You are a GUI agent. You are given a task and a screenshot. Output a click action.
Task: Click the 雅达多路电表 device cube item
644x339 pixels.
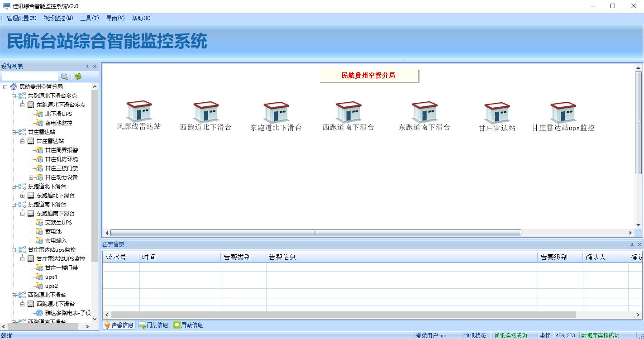click(67, 313)
